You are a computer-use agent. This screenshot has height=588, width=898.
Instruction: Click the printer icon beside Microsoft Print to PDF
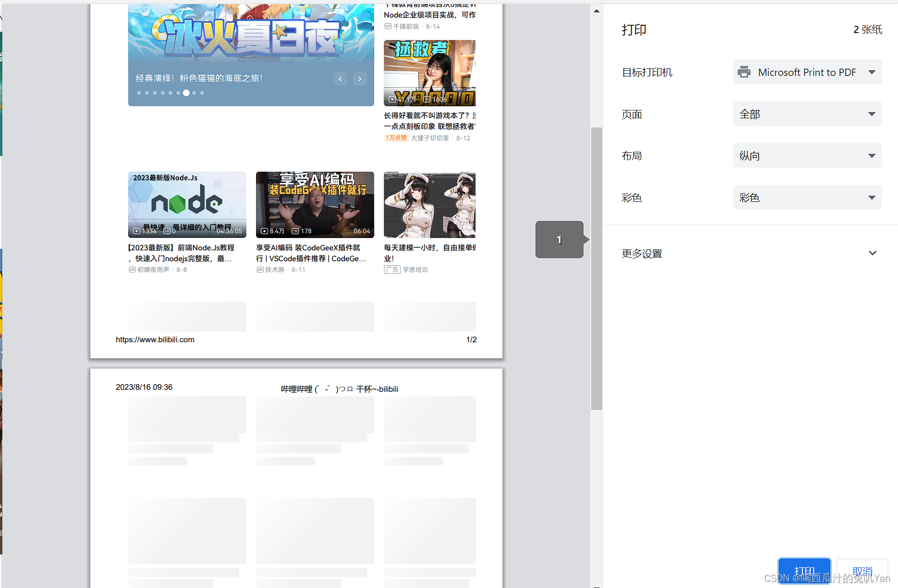tap(744, 72)
